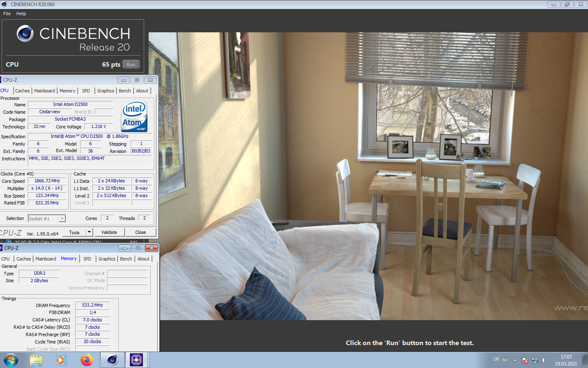Open Windows Explorer from the taskbar
The height and width of the screenshot is (368, 588).
pos(36,360)
